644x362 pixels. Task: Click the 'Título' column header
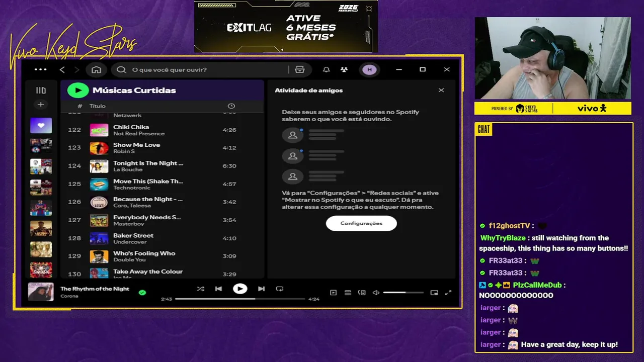[x=98, y=106]
